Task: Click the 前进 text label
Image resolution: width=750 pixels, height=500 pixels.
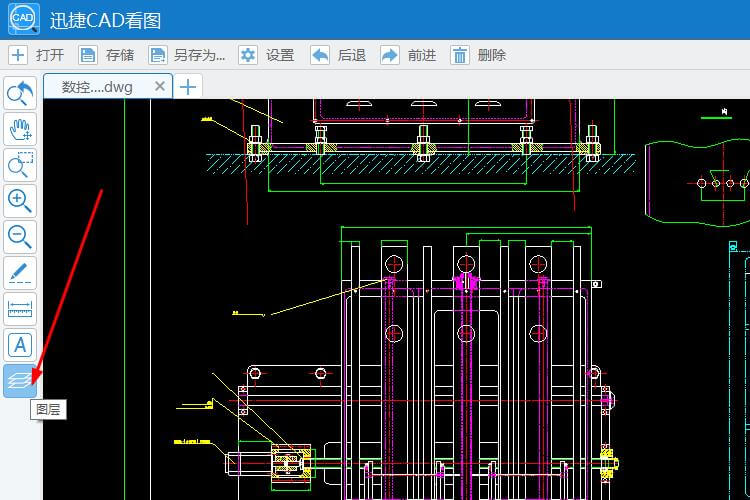Action: click(422, 55)
